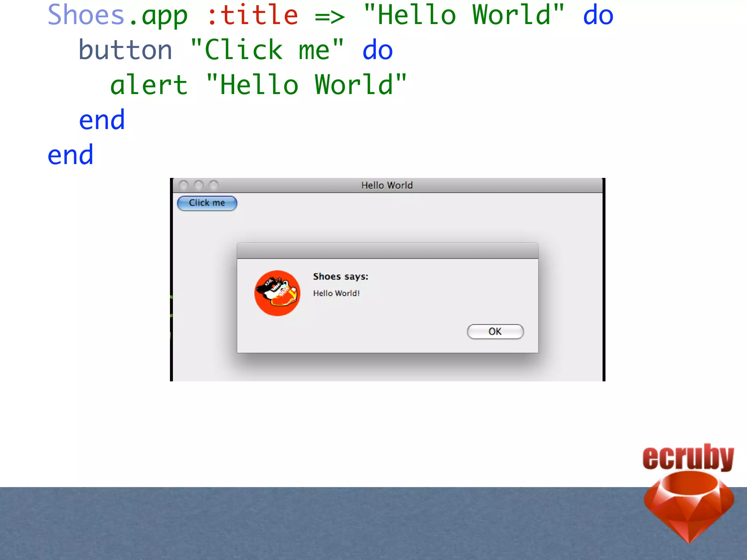The height and width of the screenshot is (560, 747).
Task: Select the "Shoes says:" heading text
Action: point(341,277)
